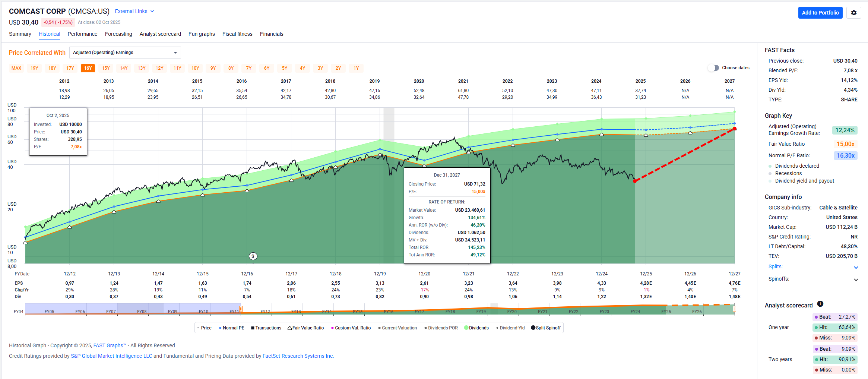Click the right handle of timeline range slider
Screen dimensions: 868x379
coord(734,309)
